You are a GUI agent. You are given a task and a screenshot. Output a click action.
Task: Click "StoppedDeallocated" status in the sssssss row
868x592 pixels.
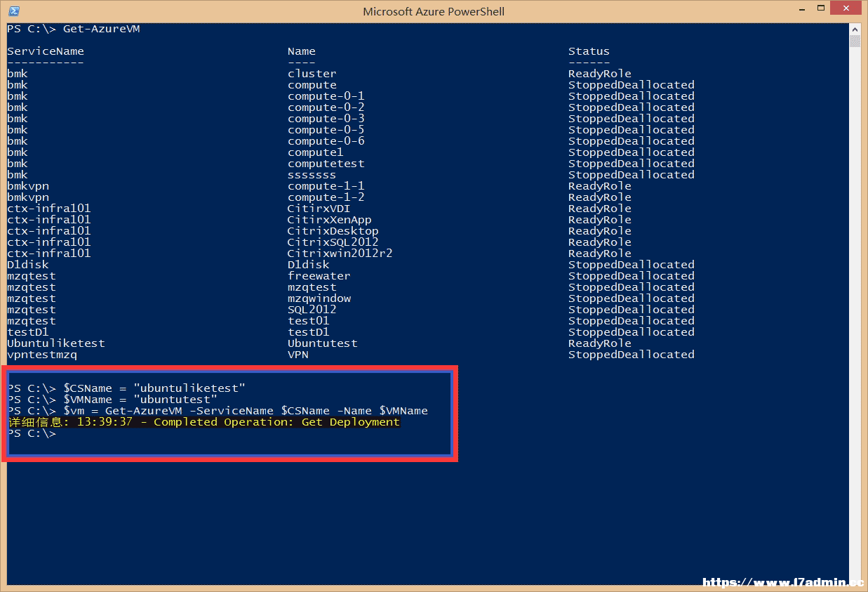coord(632,175)
